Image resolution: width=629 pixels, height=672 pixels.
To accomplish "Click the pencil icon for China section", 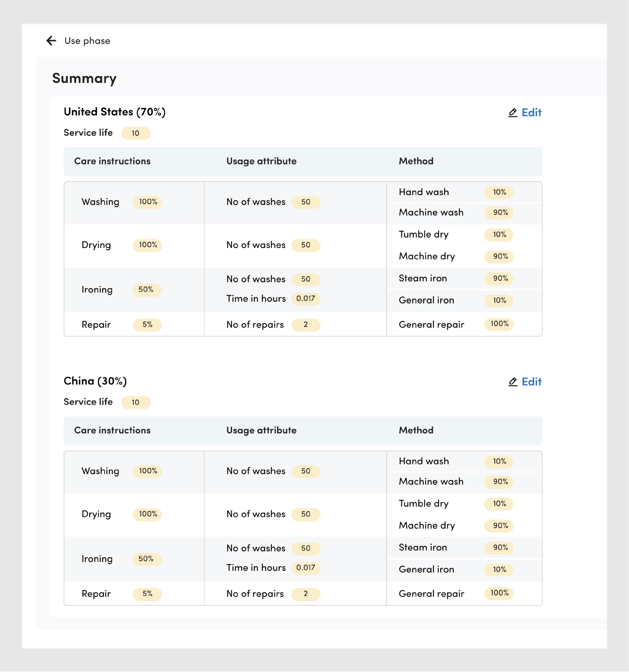I will click(513, 382).
